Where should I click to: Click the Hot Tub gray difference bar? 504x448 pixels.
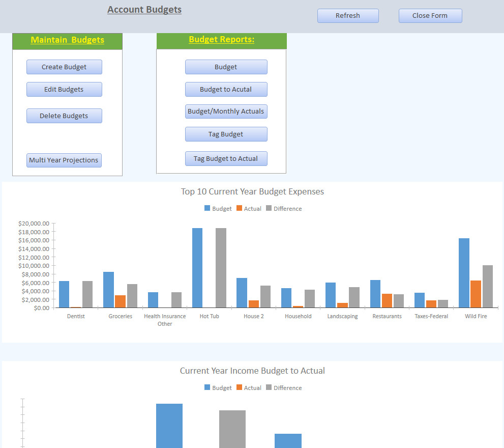(x=221, y=268)
